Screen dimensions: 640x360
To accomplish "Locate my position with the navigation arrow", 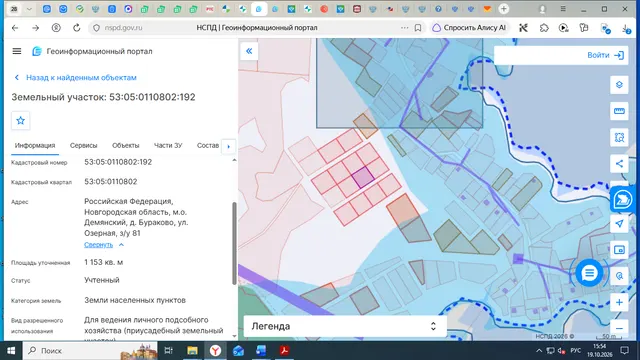I will (x=619, y=224).
